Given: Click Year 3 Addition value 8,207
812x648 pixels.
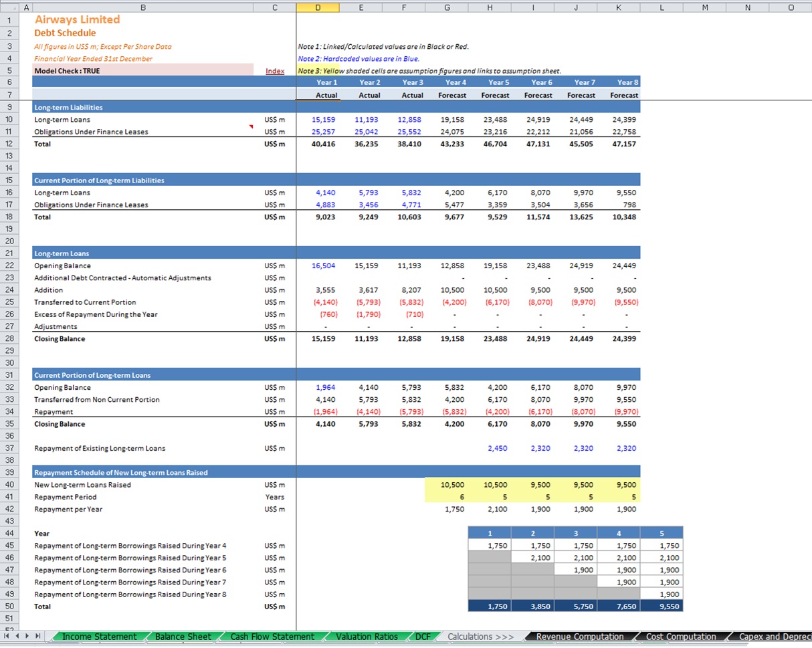Looking at the screenshot, I should pos(413,290).
